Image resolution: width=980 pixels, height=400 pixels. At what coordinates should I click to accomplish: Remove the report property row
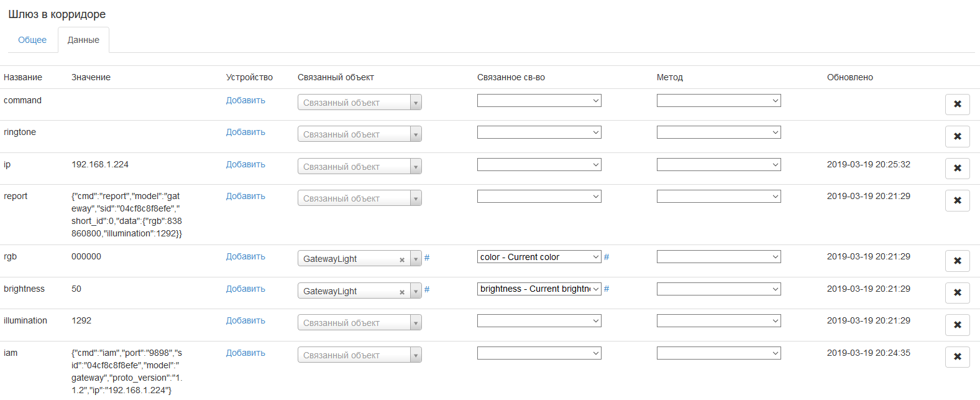click(x=957, y=200)
